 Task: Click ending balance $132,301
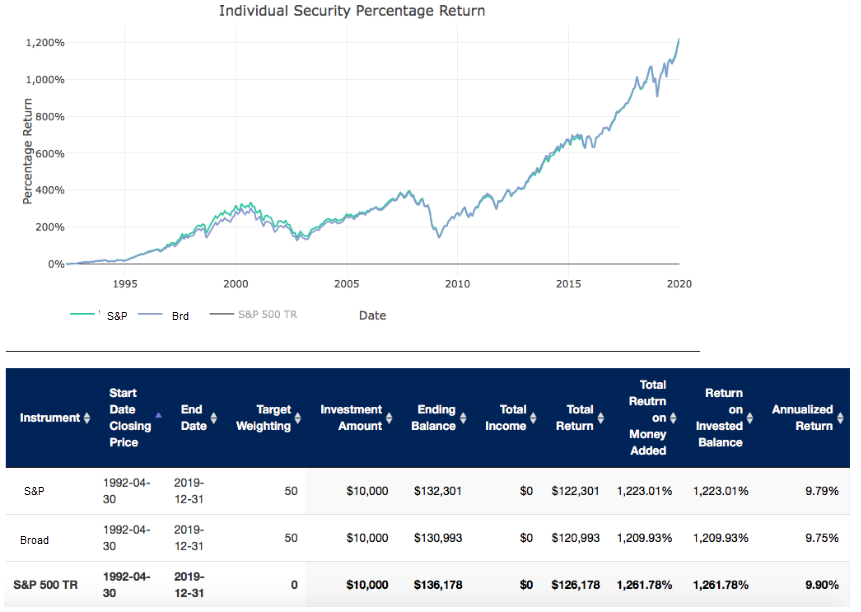(x=438, y=491)
